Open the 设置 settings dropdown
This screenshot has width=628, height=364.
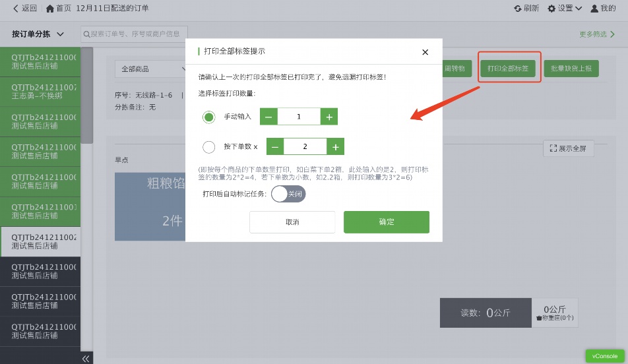(565, 9)
